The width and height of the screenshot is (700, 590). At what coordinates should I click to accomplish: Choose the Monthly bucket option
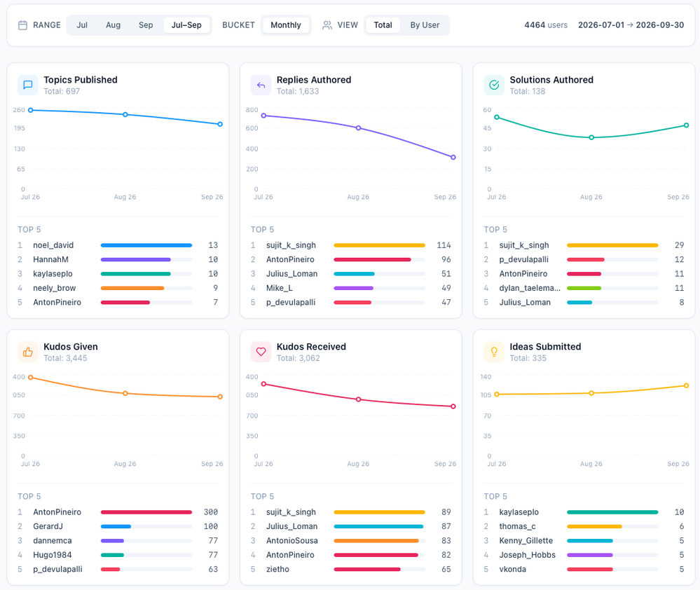(x=286, y=25)
